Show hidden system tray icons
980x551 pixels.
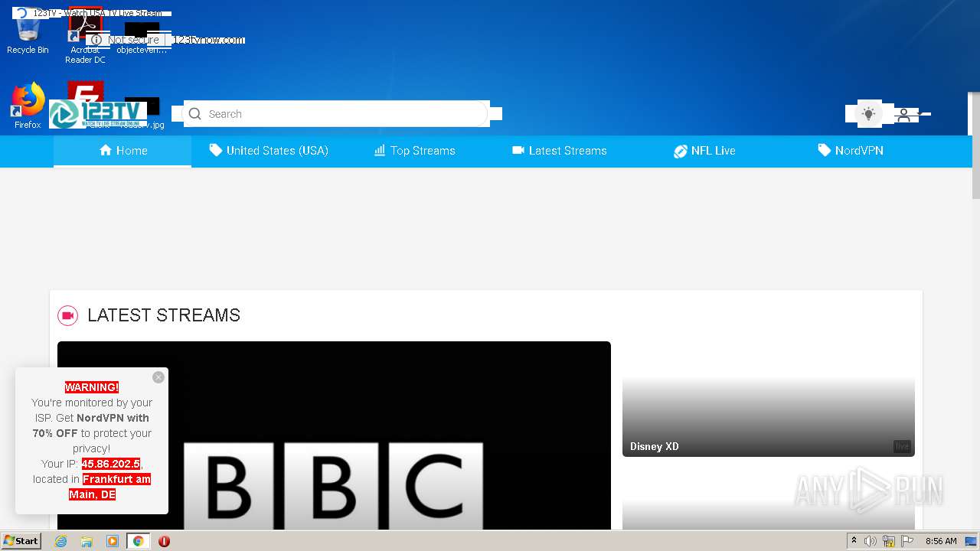coord(854,541)
